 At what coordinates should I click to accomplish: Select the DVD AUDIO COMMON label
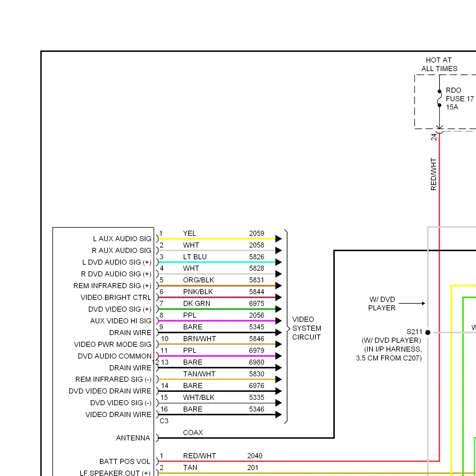(115, 356)
